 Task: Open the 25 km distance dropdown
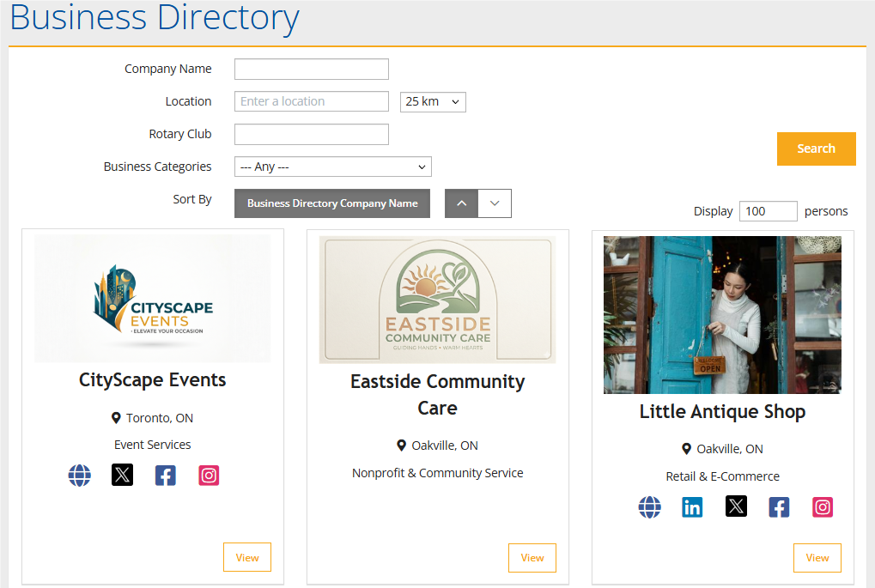click(x=433, y=102)
